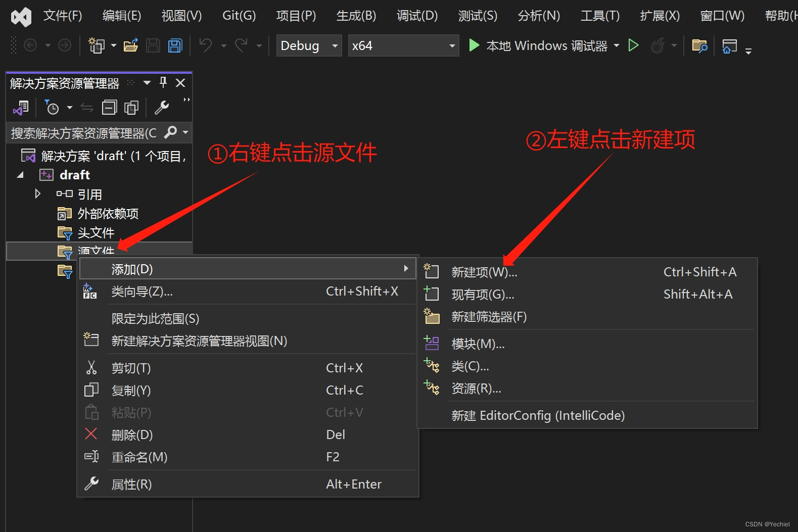Select 类向导(Z)... context menu entry
This screenshot has width=798, height=532.
point(248,292)
